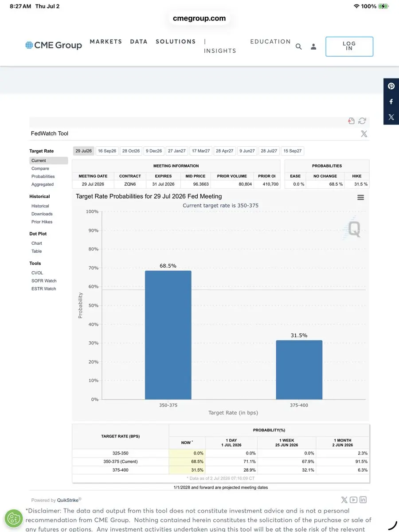
Task: Open the user account profile icon
Action: tap(313, 47)
